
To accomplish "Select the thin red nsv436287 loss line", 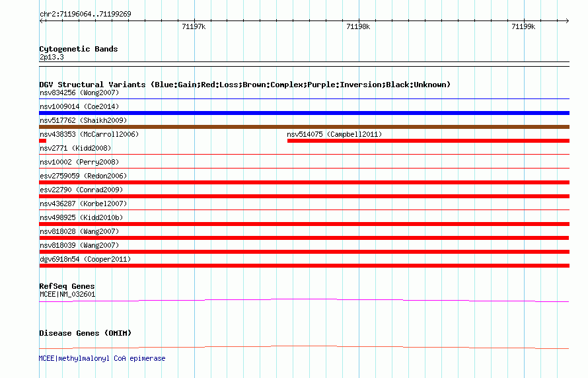I will 304,209.
